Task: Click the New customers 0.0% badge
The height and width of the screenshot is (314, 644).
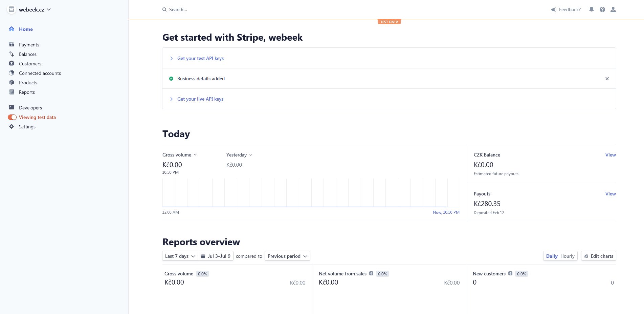Action: 521,274
